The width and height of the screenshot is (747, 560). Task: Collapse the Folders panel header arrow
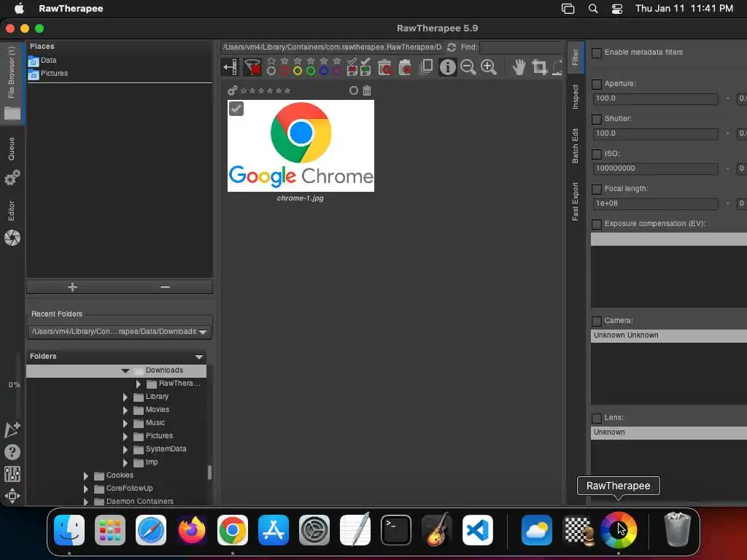[x=199, y=357]
